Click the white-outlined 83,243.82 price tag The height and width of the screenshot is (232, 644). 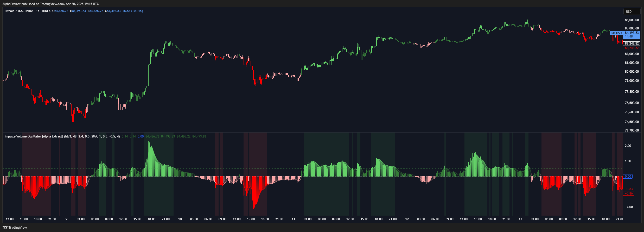click(632, 43)
